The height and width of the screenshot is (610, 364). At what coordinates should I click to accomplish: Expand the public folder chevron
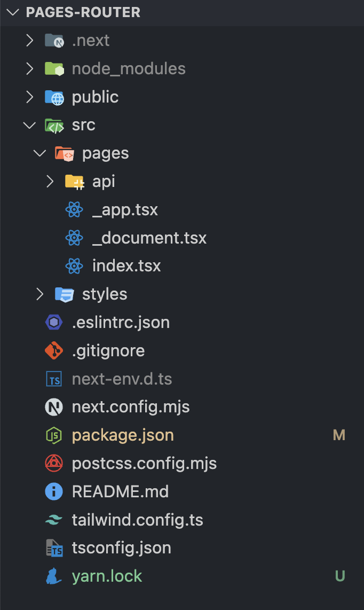(x=29, y=97)
